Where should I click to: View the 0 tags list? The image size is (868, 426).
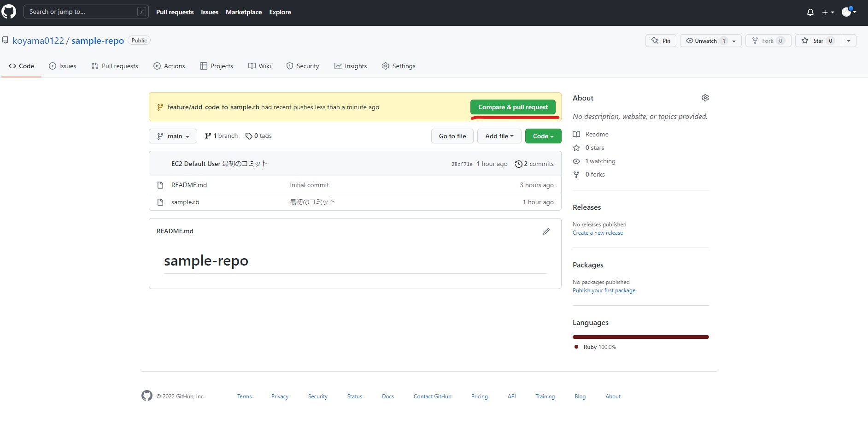pyautogui.click(x=258, y=136)
